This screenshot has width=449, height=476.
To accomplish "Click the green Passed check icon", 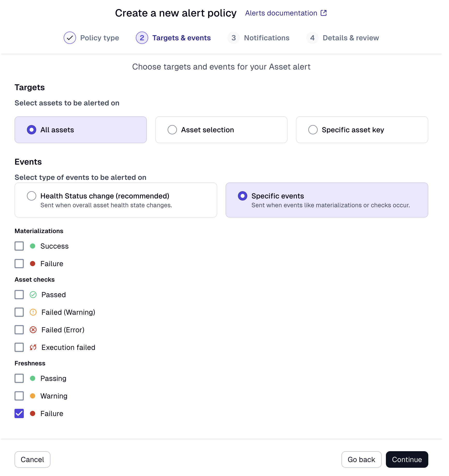I will point(33,294).
